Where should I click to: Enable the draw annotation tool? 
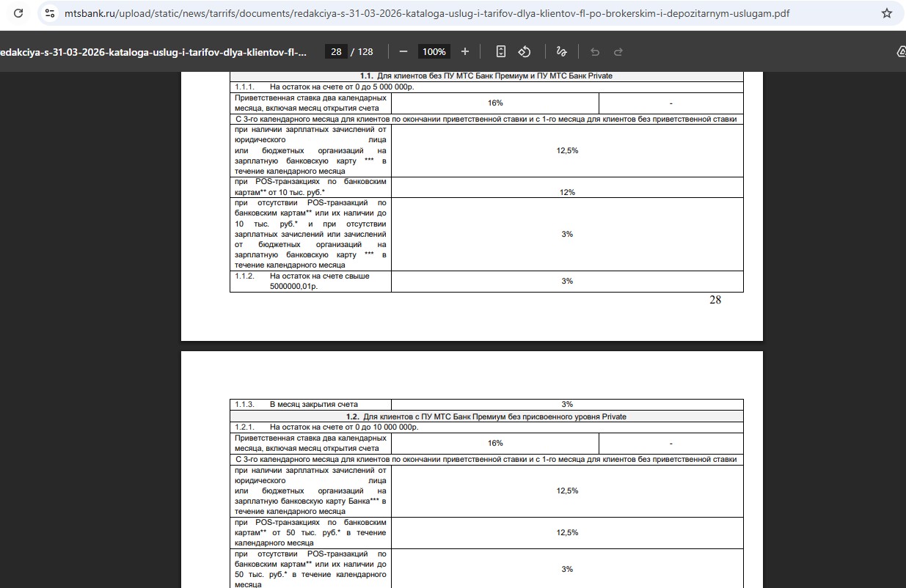pos(561,51)
